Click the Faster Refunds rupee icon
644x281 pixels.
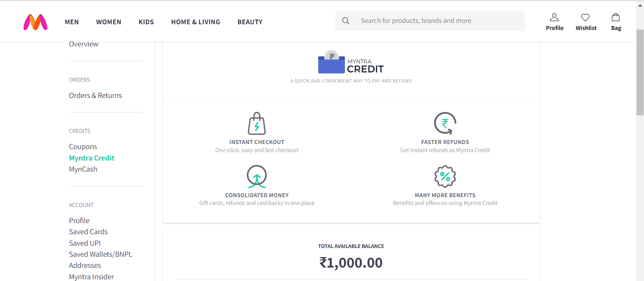pos(445,124)
